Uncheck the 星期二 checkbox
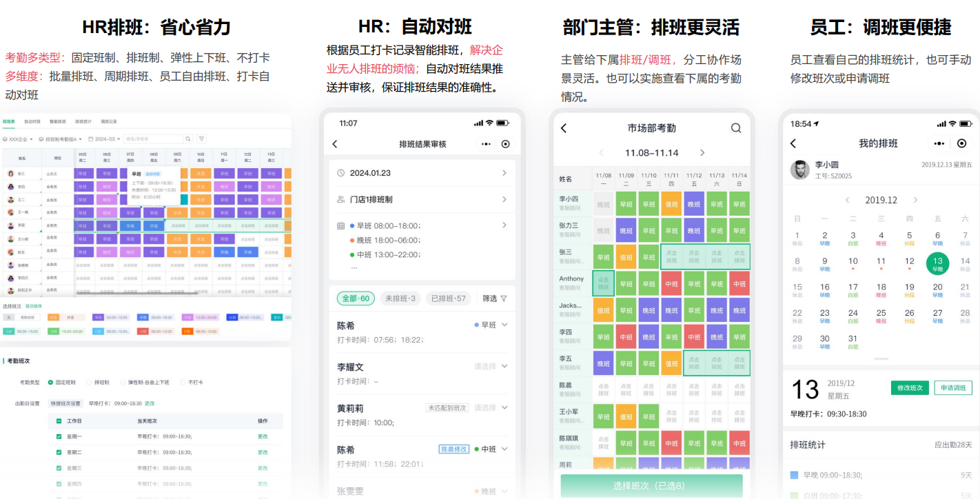Viewport: 980px width, 499px height. 59,452
